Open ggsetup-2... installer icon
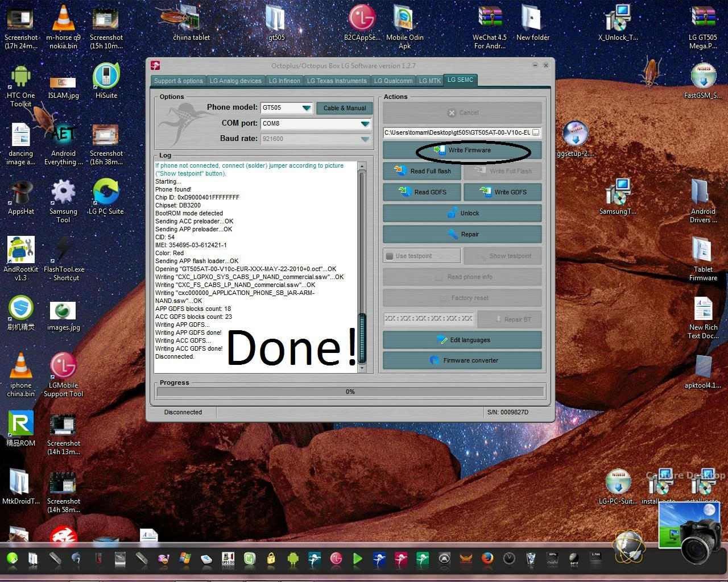The height and width of the screenshot is (582, 728). pyautogui.click(x=575, y=139)
